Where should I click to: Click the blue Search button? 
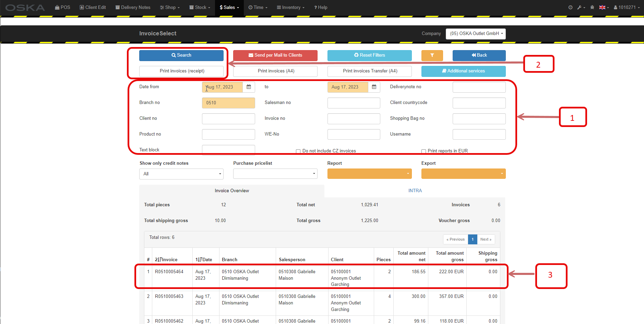click(x=181, y=55)
